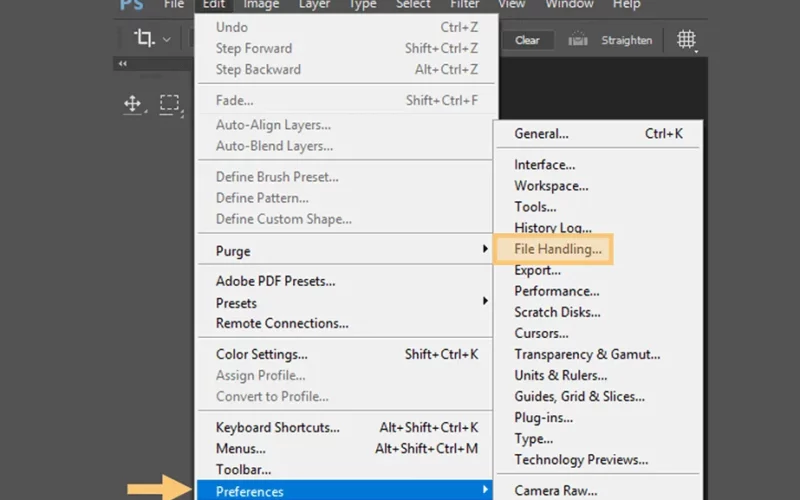Open the crop overlay grid options

686,39
